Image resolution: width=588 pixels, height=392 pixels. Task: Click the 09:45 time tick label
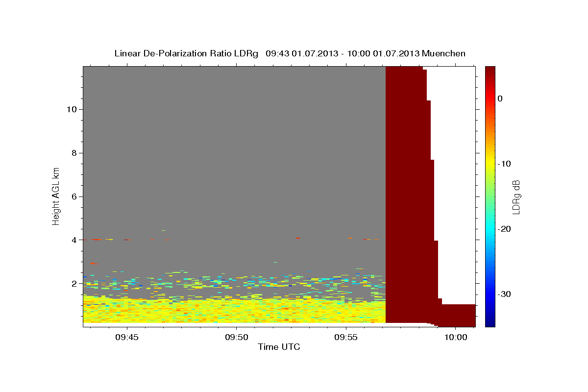(x=127, y=338)
